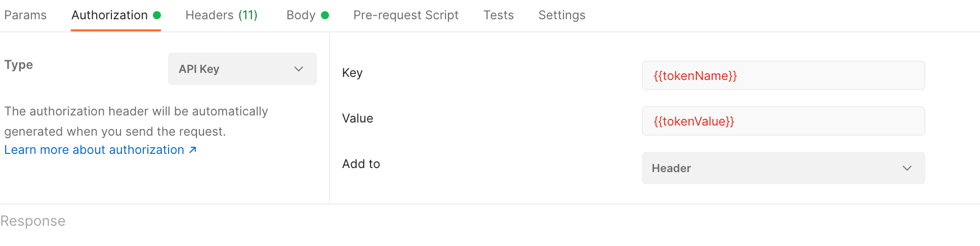Open the Pre-request Script tab
The width and height of the screenshot is (980, 246).
[x=405, y=15]
